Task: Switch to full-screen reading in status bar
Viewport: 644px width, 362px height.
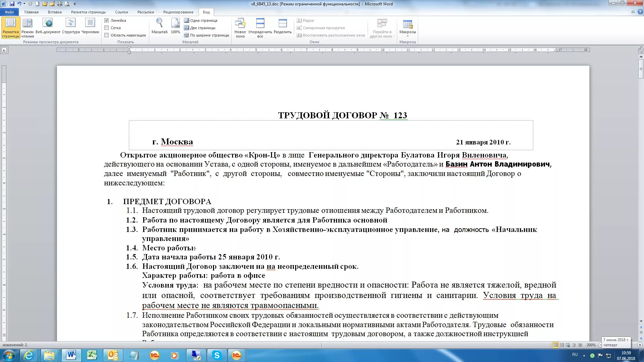Action: [x=562, y=345]
